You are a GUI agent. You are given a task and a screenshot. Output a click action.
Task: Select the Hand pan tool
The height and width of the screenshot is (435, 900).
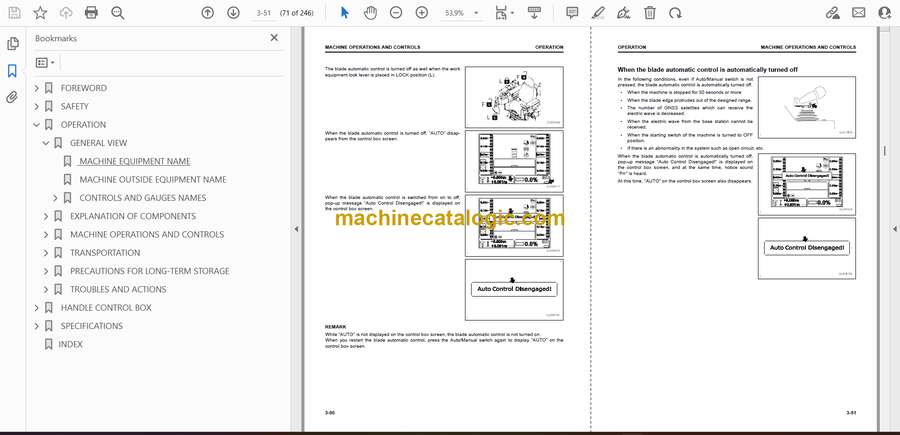[x=368, y=13]
